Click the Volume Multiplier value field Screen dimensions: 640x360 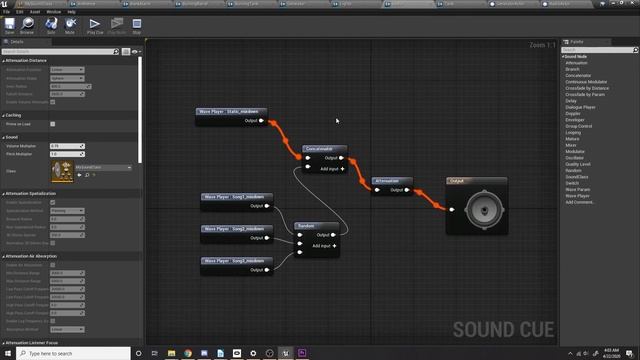click(67, 146)
